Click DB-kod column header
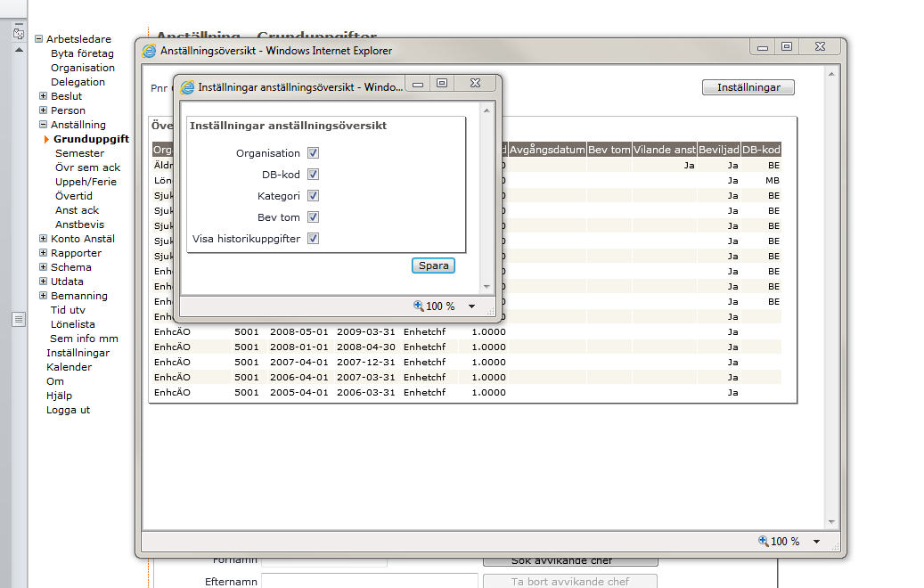 point(761,150)
